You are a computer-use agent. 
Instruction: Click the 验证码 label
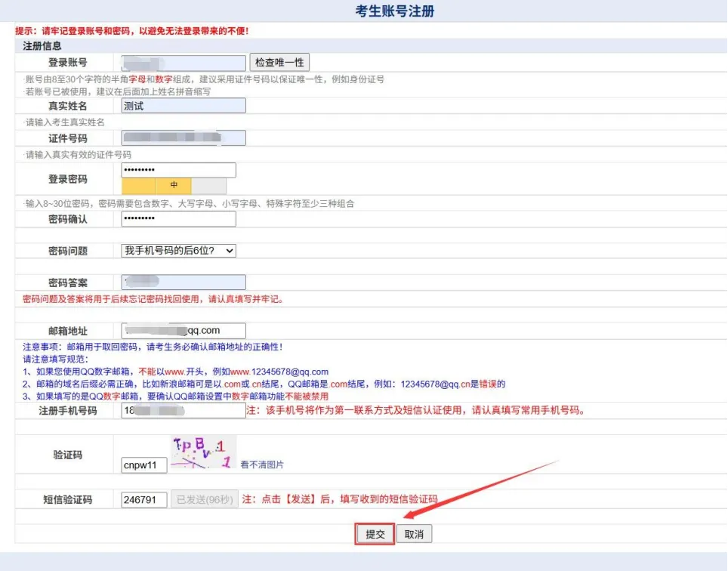68,455
